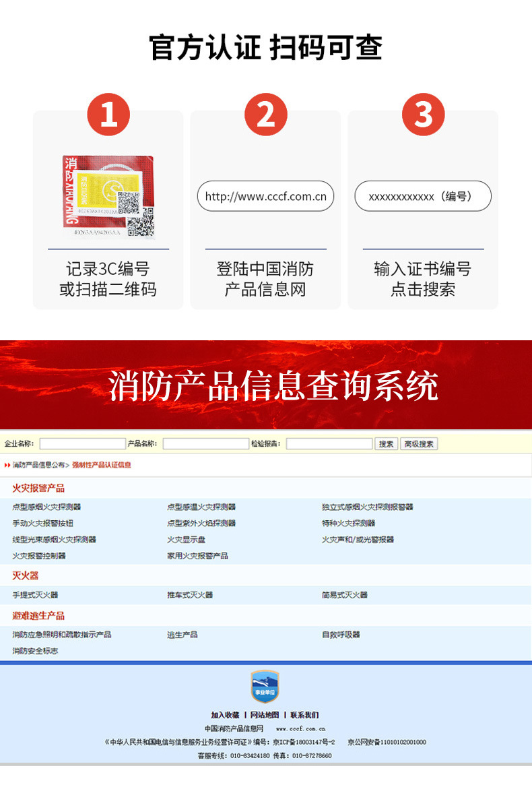The width and height of the screenshot is (532, 787).
Task: Click the 事业单位 shield badge icon
Action: coord(265,687)
